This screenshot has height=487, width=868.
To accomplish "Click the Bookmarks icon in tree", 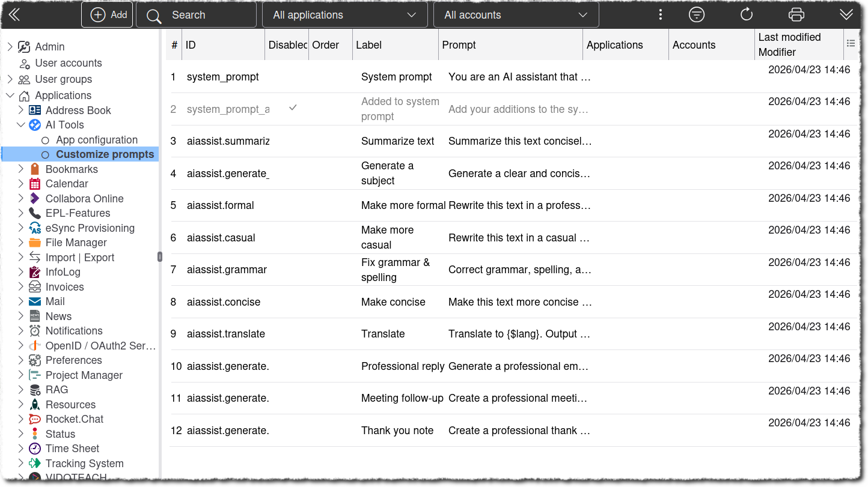I will pos(35,169).
